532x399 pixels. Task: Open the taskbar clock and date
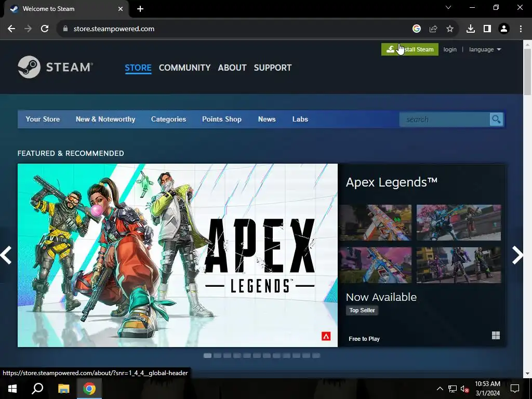pyautogui.click(x=487, y=389)
